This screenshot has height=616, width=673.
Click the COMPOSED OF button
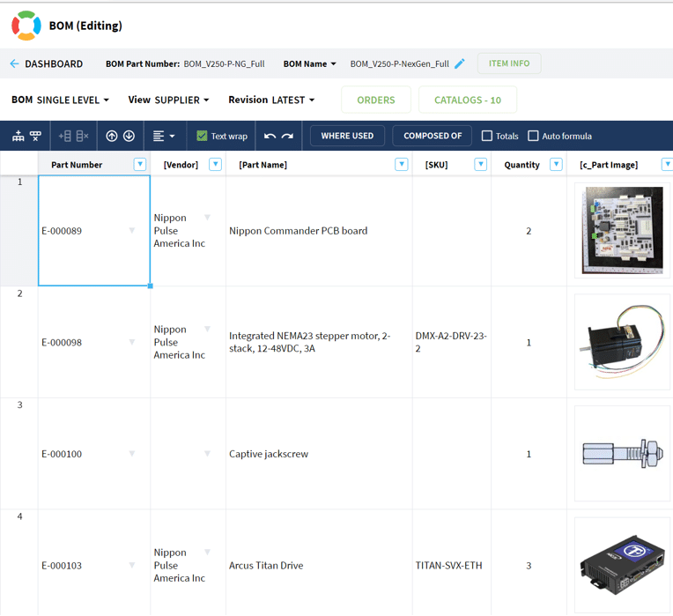[433, 136]
